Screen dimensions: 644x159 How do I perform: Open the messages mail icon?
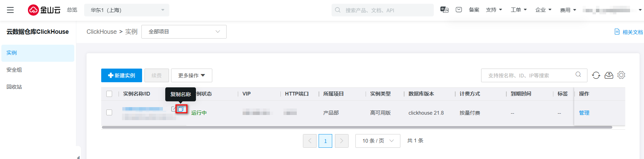(459, 10)
